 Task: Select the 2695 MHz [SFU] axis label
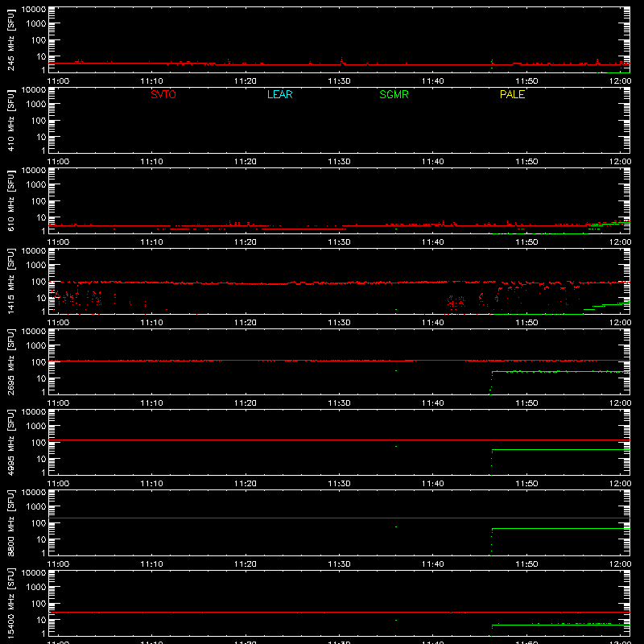click(11, 362)
